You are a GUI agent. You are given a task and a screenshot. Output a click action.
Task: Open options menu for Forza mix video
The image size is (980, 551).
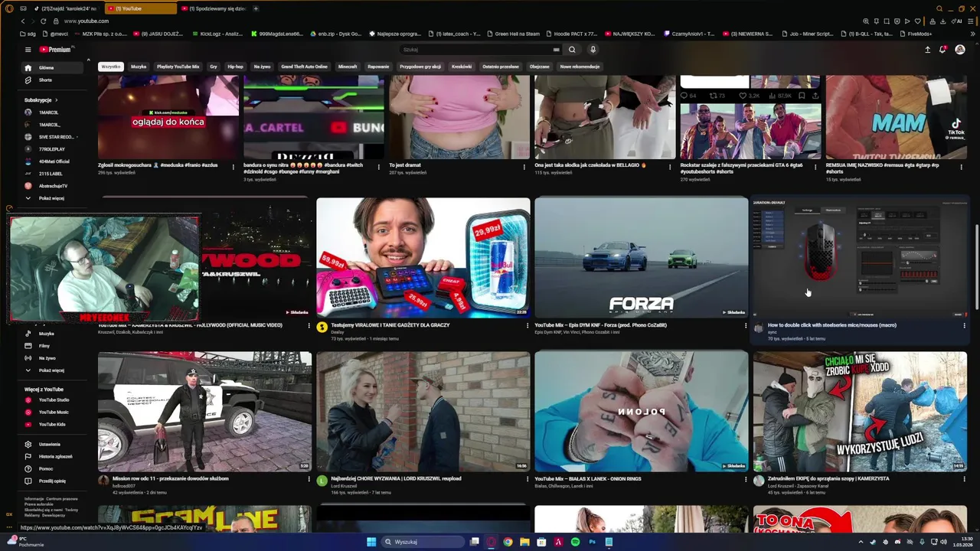(746, 325)
